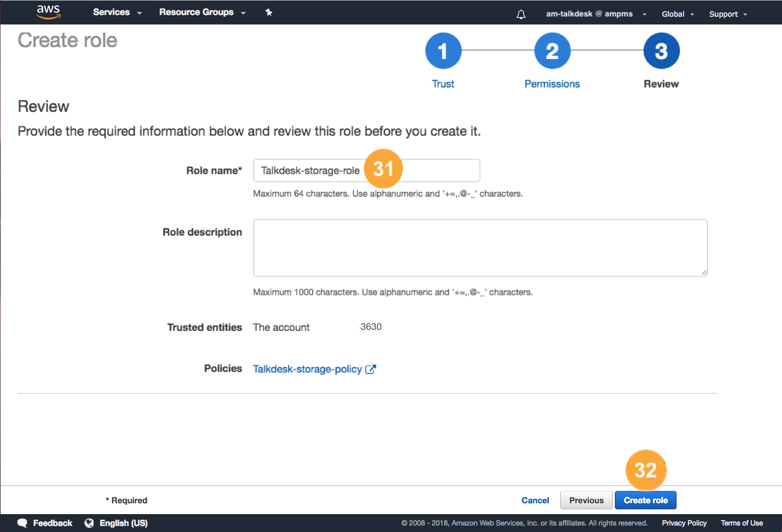This screenshot has height=532, width=782.
Task: Open the Privacy Policy link
Action: [x=684, y=523]
